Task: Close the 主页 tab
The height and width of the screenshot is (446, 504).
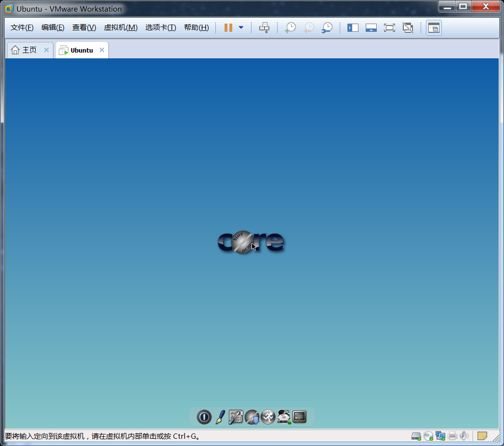Action: pos(46,50)
